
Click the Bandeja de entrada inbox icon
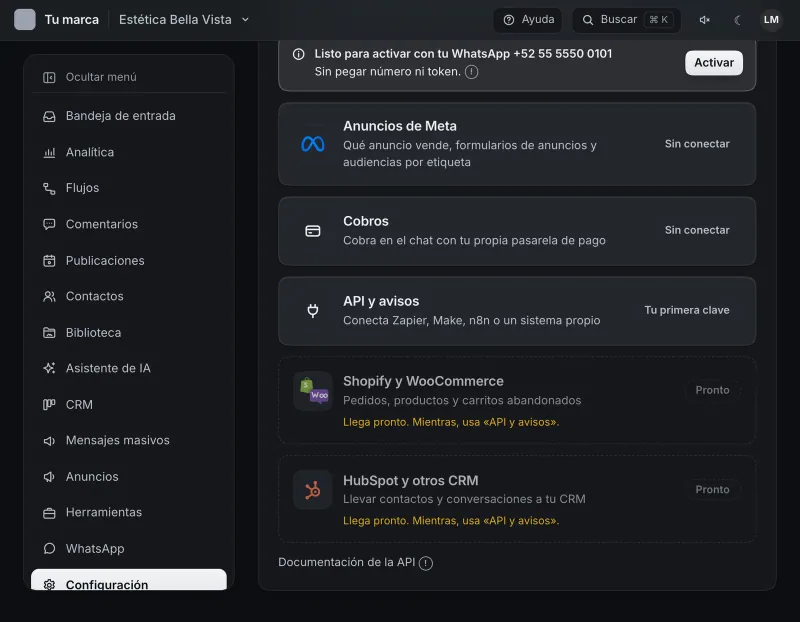click(49, 116)
